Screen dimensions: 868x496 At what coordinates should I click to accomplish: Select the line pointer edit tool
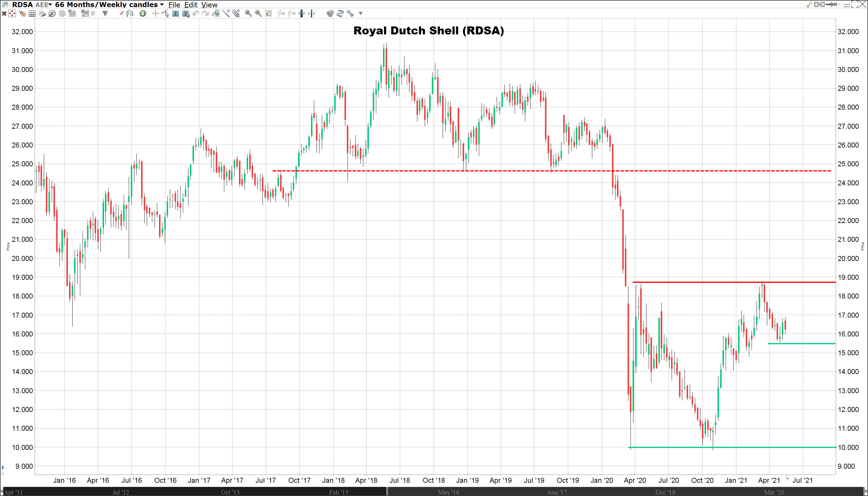pyautogui.click(x=165, y=14)
